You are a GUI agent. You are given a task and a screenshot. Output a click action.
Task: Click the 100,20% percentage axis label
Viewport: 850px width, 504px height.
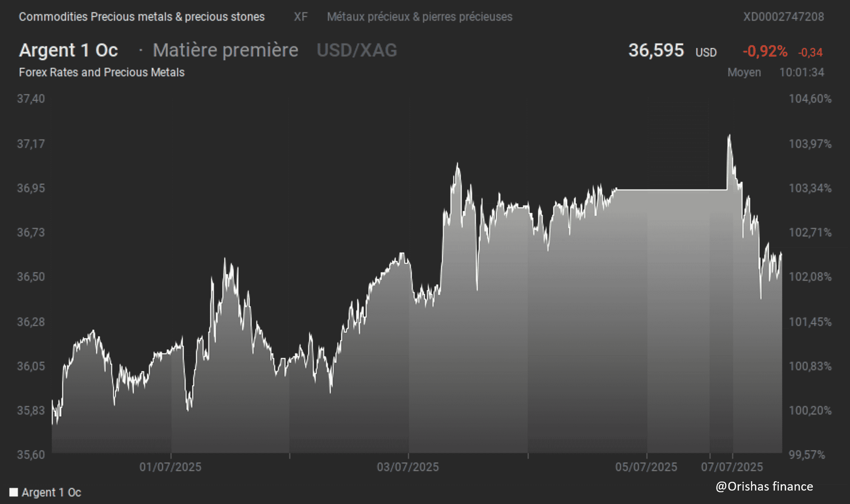(x=810, y=411)
